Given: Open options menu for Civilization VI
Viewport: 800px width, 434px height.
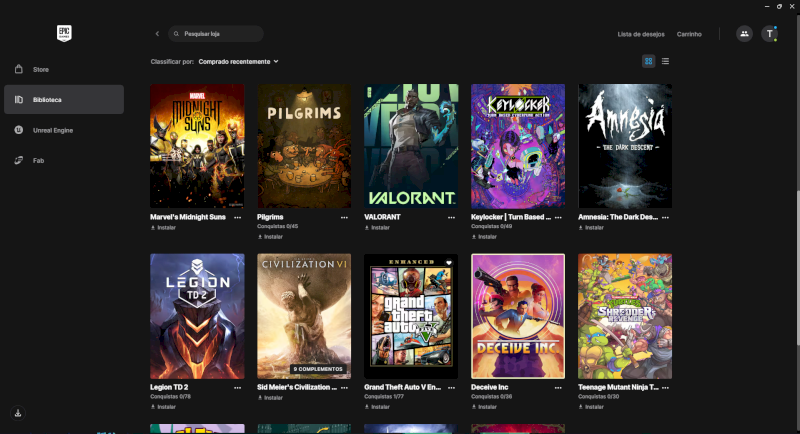Looking at the screenshot, I should 344,388.
